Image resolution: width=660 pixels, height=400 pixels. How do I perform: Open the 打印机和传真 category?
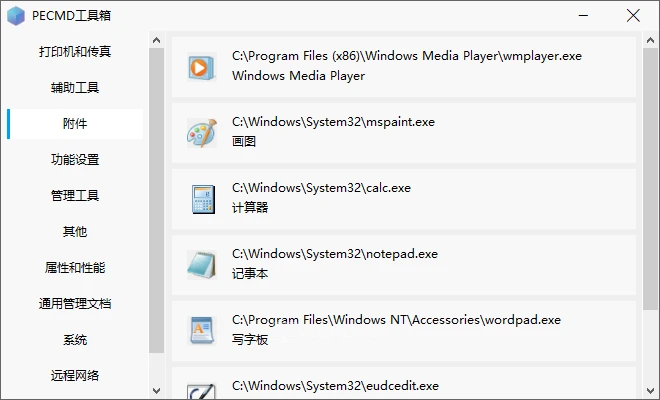[x=75, y=52]
